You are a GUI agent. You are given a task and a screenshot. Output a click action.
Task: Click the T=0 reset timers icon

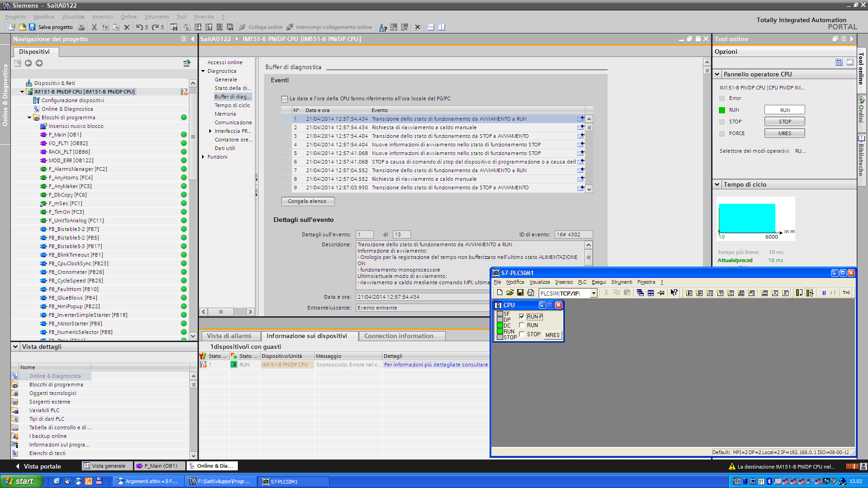click(846, 293)
